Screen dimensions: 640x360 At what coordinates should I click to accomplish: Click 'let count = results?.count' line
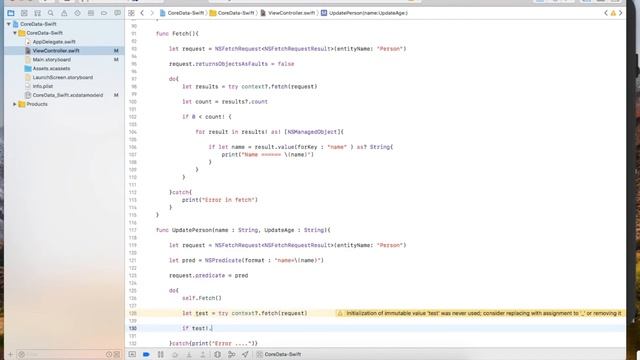tap(225, 102)
